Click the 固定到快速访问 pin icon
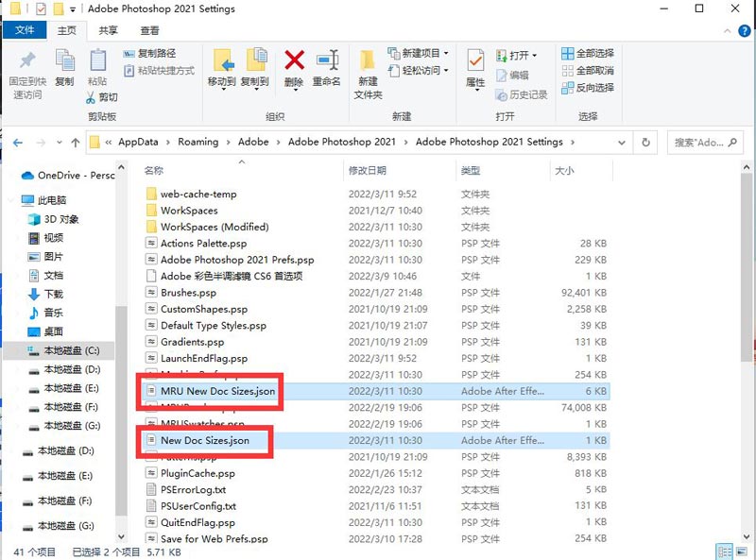 coord(27,60)
